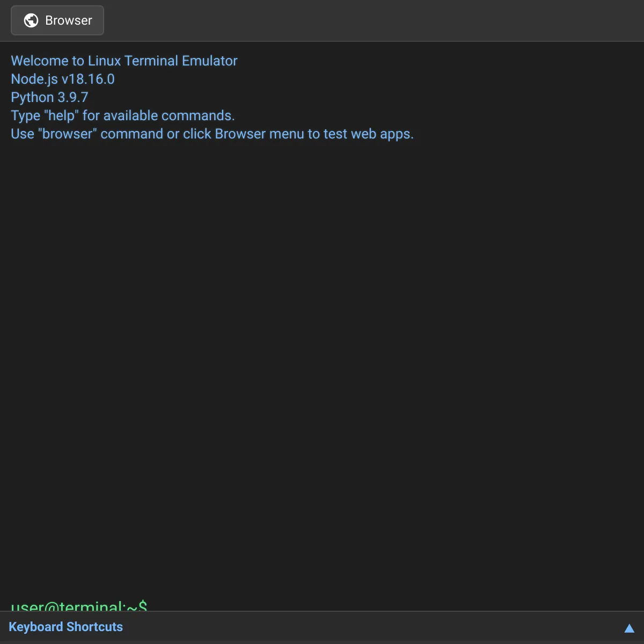Image resolution: width=644 pixels, height=644 pixels.
Task: Open the Browser menu button
Action: [x=57, y=20]
